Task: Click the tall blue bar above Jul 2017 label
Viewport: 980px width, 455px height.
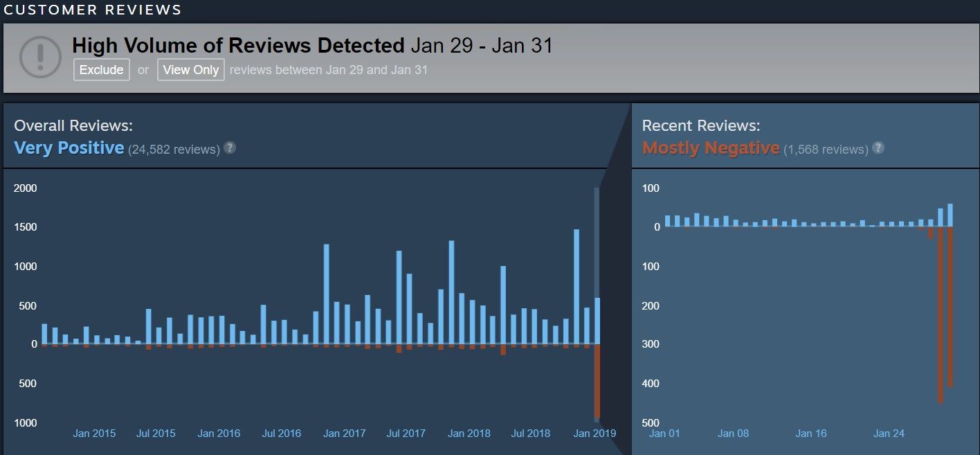Action: pos(399,297)
